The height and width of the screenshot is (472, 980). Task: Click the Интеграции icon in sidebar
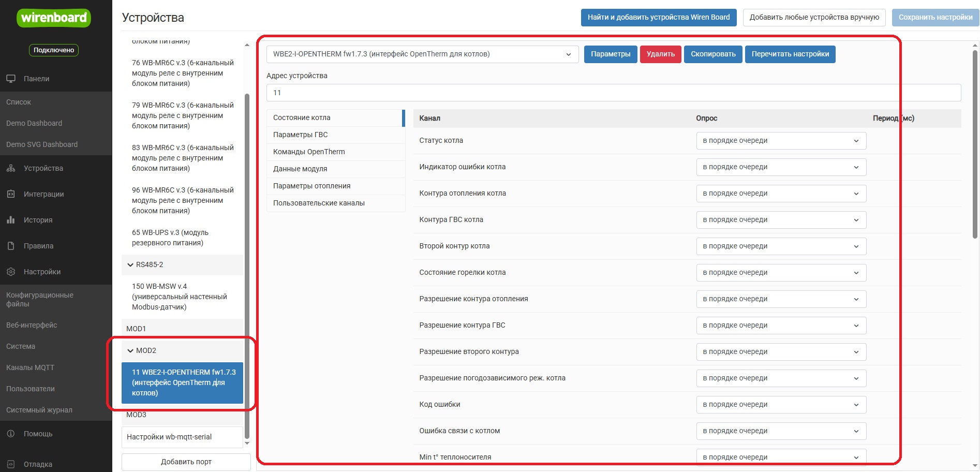click(x=11, y=194)
